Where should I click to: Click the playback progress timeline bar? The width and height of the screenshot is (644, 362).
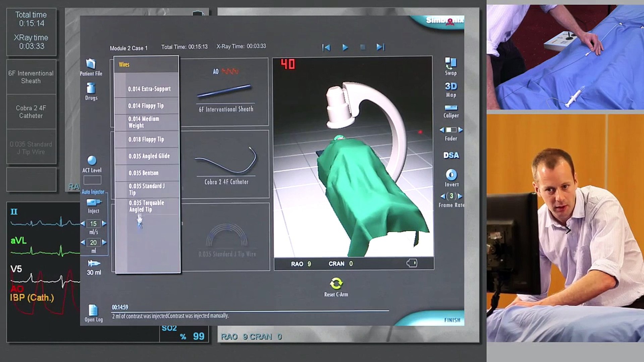click(x=250, y=311)
